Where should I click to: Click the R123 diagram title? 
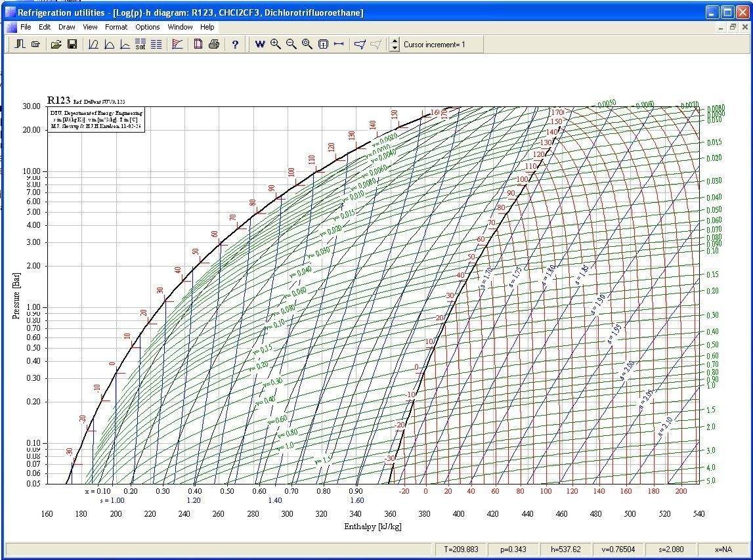click(59, 100)
